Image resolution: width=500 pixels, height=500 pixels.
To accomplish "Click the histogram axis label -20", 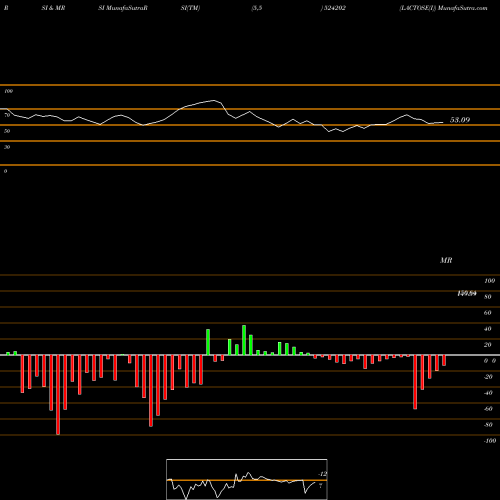I will click(x=488, y=377).
